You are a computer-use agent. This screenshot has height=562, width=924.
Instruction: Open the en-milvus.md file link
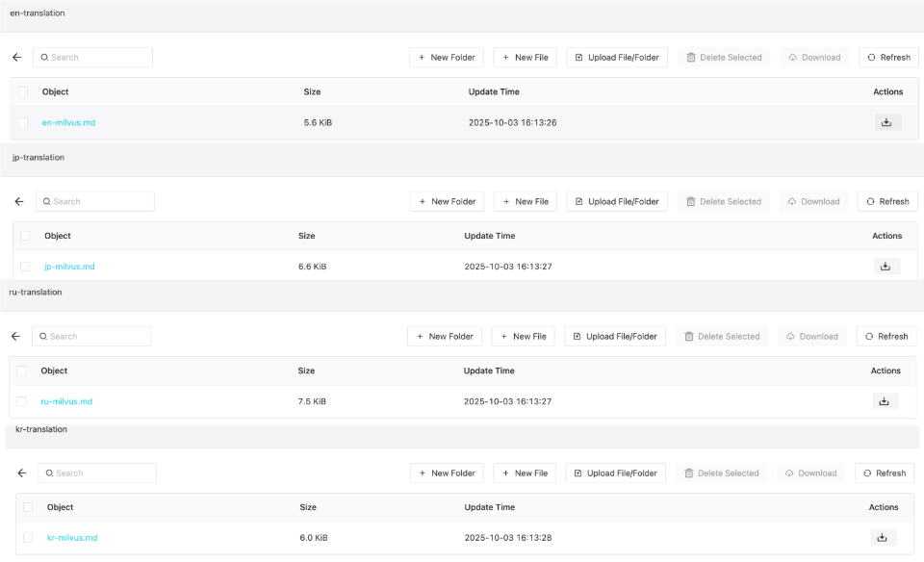(x=68, y=122)
